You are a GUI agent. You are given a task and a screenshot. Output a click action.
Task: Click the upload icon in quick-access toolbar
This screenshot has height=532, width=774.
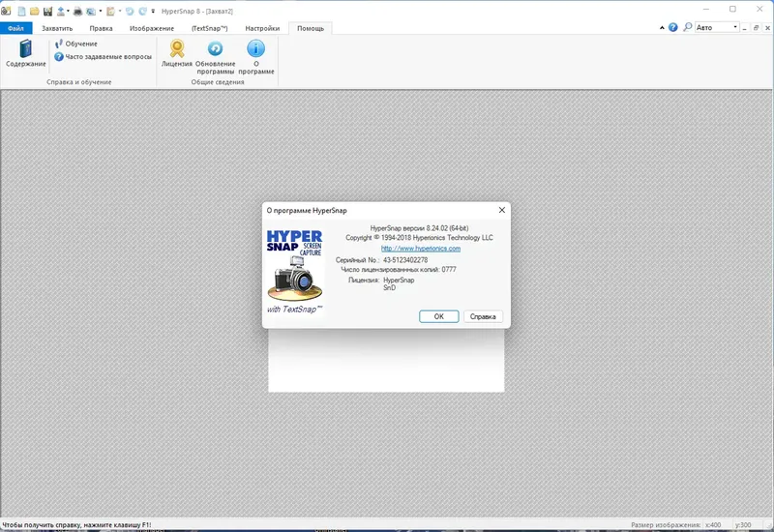pyautogui.click(x=61, y=11)
